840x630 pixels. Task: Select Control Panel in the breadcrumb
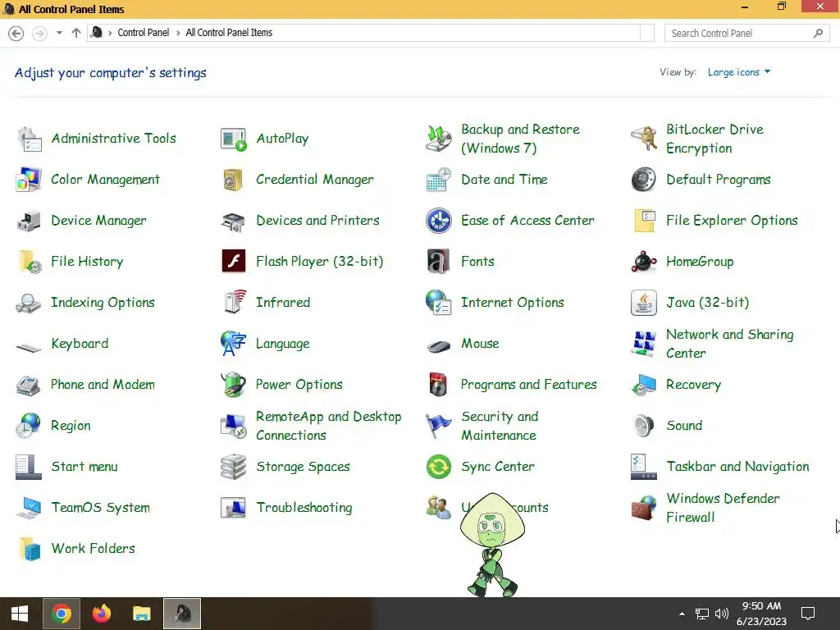(143, 33)
